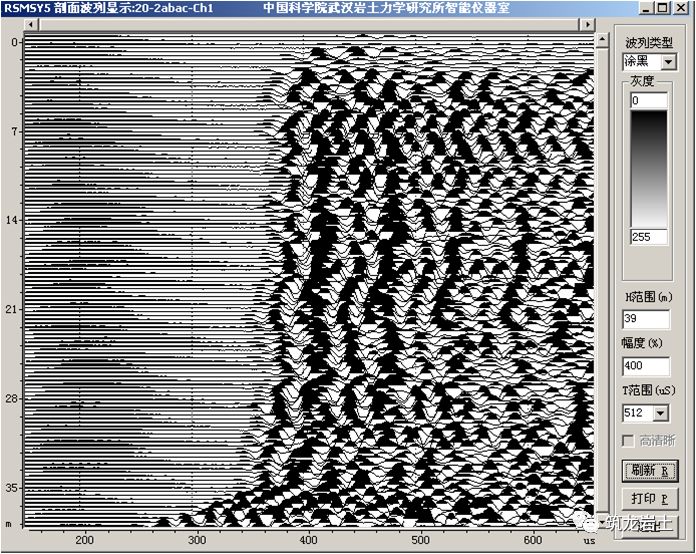Image resolution: width=696 pixels, height=554 pixels.
Task: Click the grayscale lower value field showing 255
Action: click(649, 237)
